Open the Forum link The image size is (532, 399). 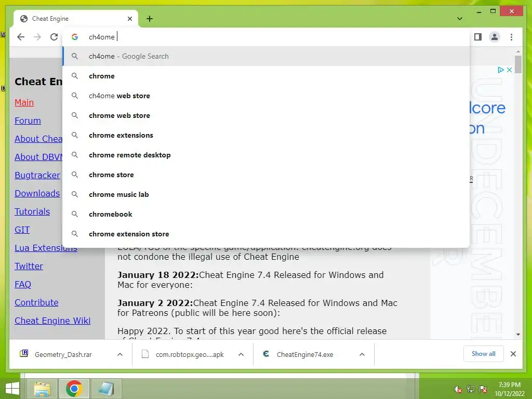click(x=28, y=121)
